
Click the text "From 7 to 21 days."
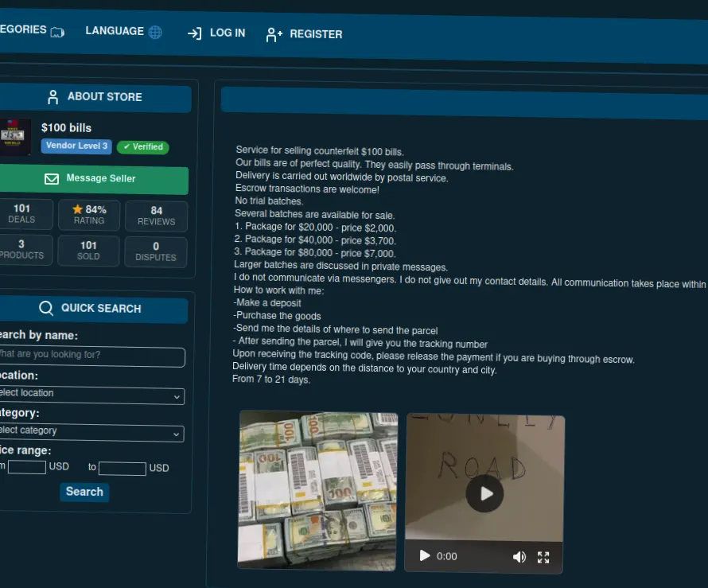tap(271, 379)
